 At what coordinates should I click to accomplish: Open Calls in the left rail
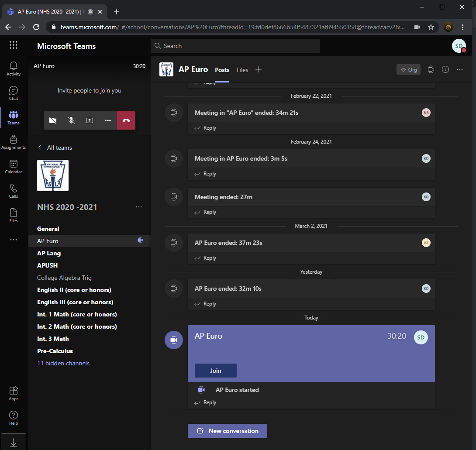click(x=14, y=190)
